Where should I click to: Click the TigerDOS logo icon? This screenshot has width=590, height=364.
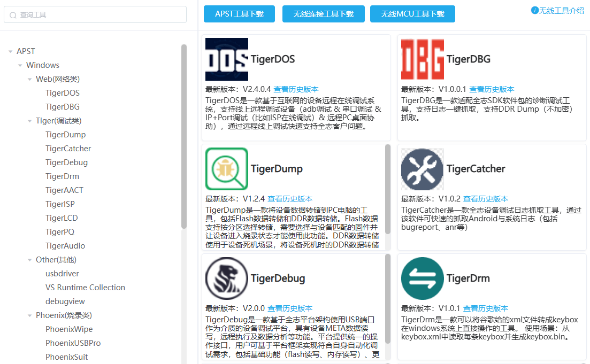coord(227,59)
